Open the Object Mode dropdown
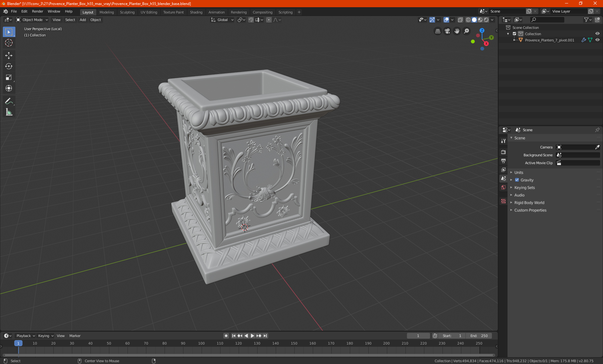 (x=32, y=20)
